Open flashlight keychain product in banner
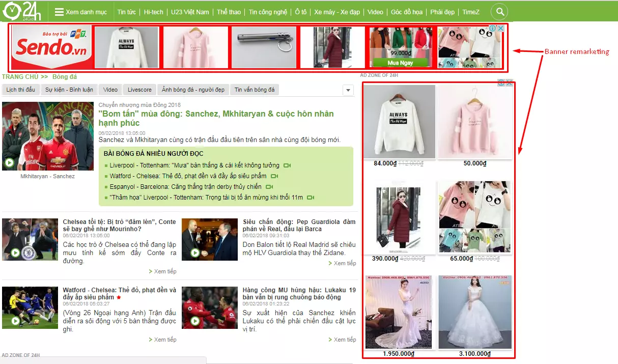 pos(264,47)
